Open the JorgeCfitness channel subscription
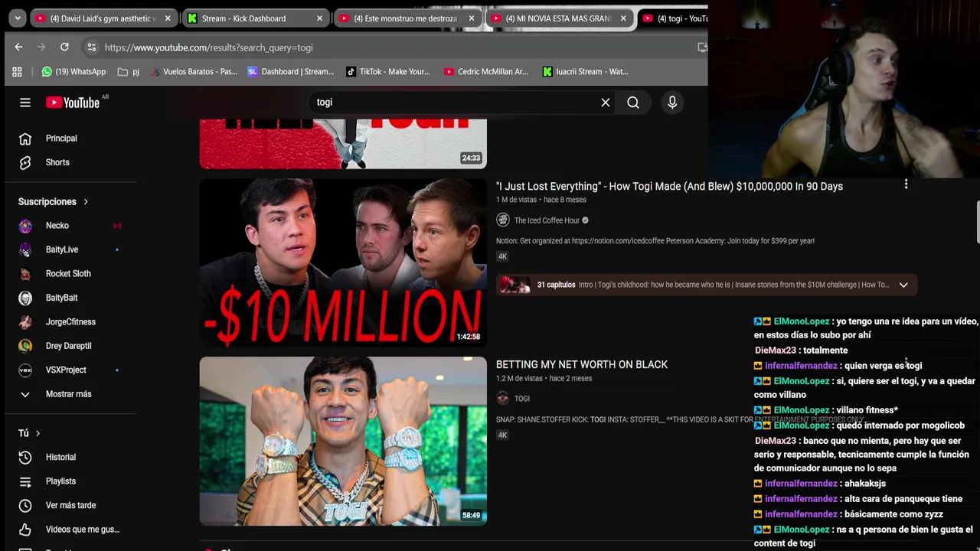 pos(70,322)
